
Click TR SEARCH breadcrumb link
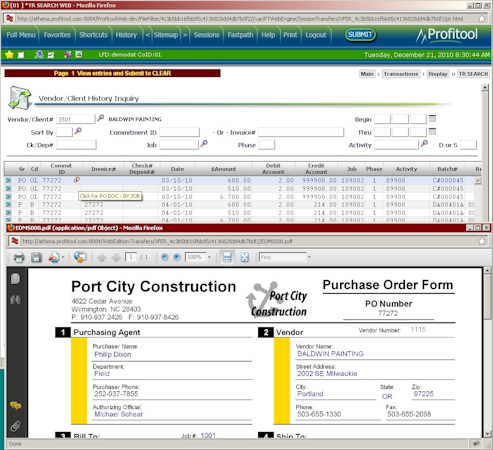coord(473,74)
